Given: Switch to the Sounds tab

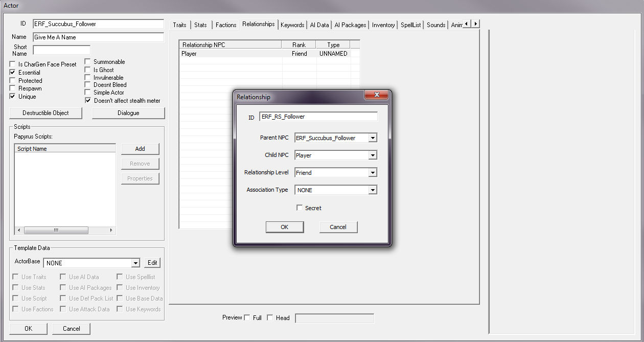Looking at the screenshot, I should pos(436,25).
